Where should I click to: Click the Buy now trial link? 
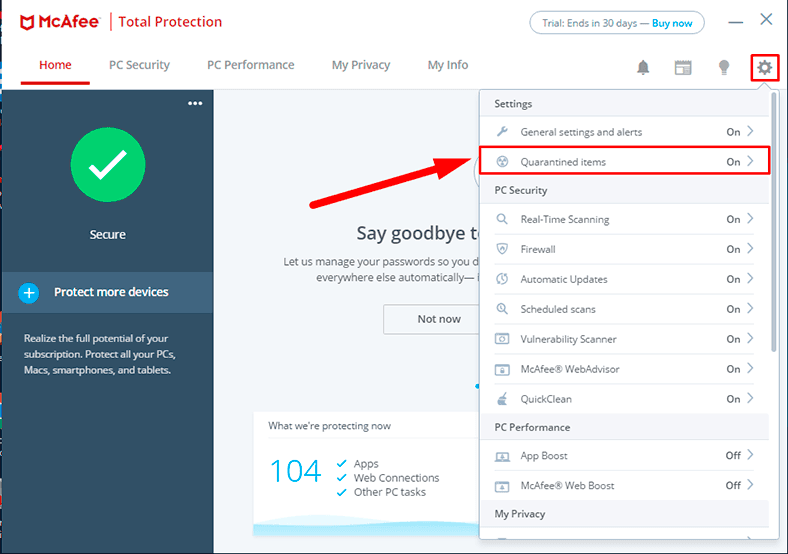click(673, 23)
